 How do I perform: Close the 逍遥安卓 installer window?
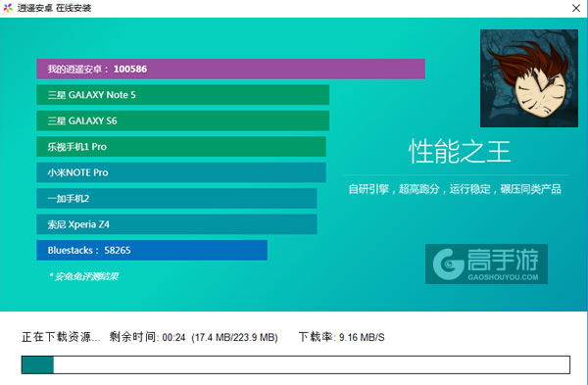(576, 8)
